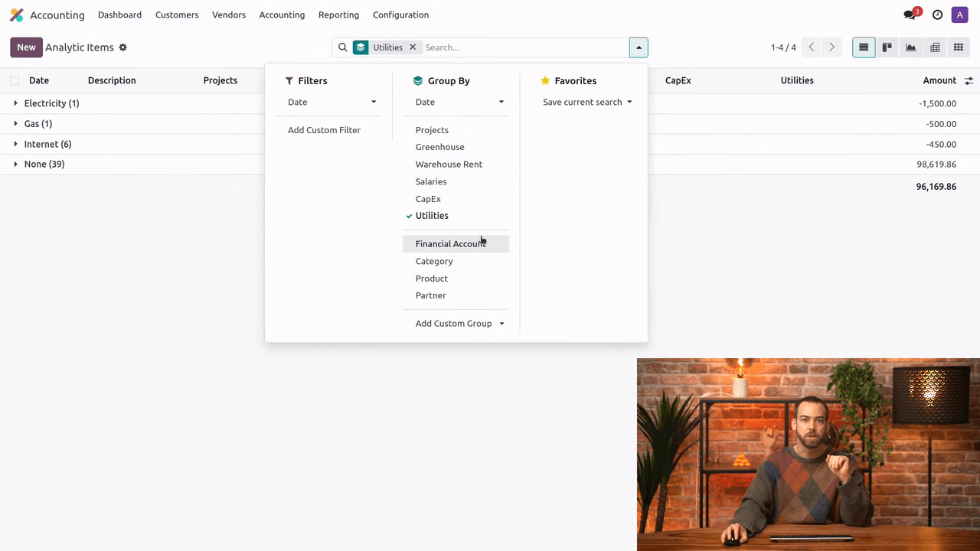Switch to the kanban view
980x551 pixels.
click(x=887, y=47)
